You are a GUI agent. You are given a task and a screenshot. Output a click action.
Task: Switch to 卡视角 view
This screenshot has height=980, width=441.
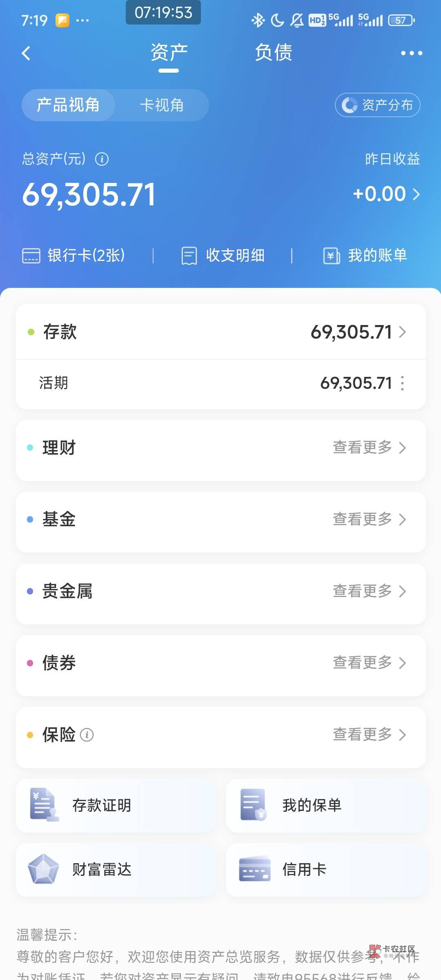pos(162,105)
